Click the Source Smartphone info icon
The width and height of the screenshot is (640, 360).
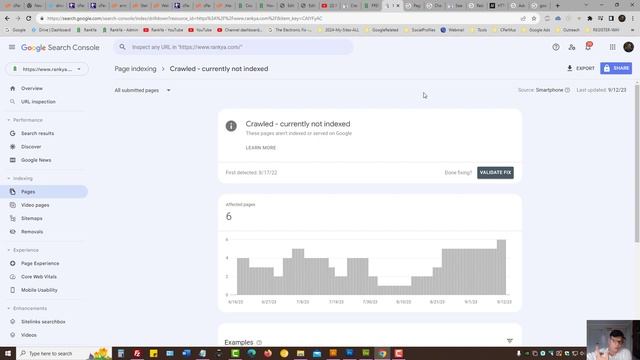567,90
